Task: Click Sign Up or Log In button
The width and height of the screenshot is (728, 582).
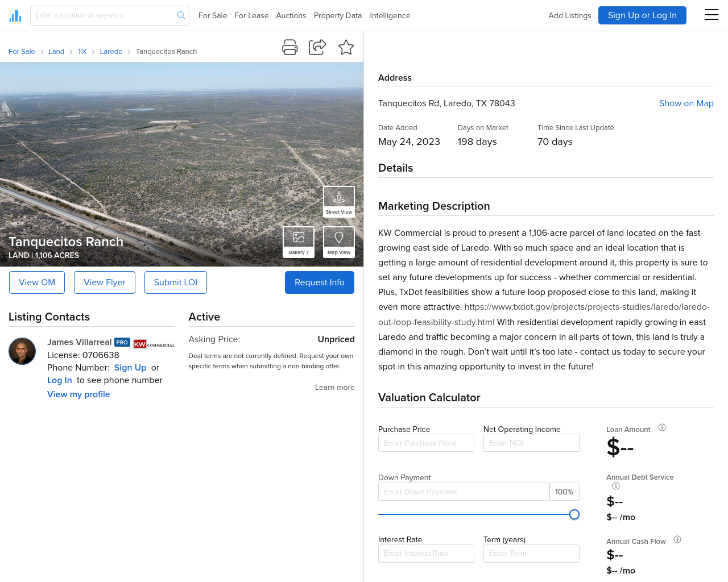Action: tap(642, 15)
